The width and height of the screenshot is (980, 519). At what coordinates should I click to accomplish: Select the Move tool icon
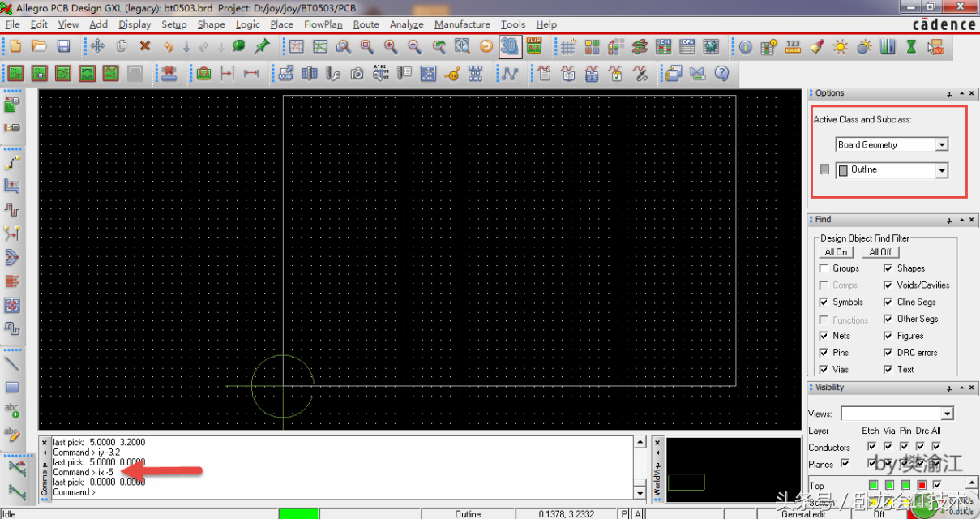(98, 46)
